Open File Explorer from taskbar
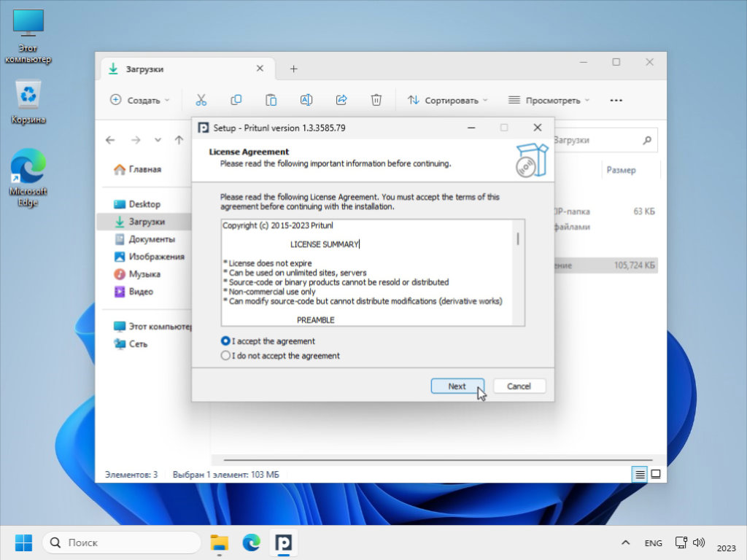The image size is (747, 560). coord(219,542)
